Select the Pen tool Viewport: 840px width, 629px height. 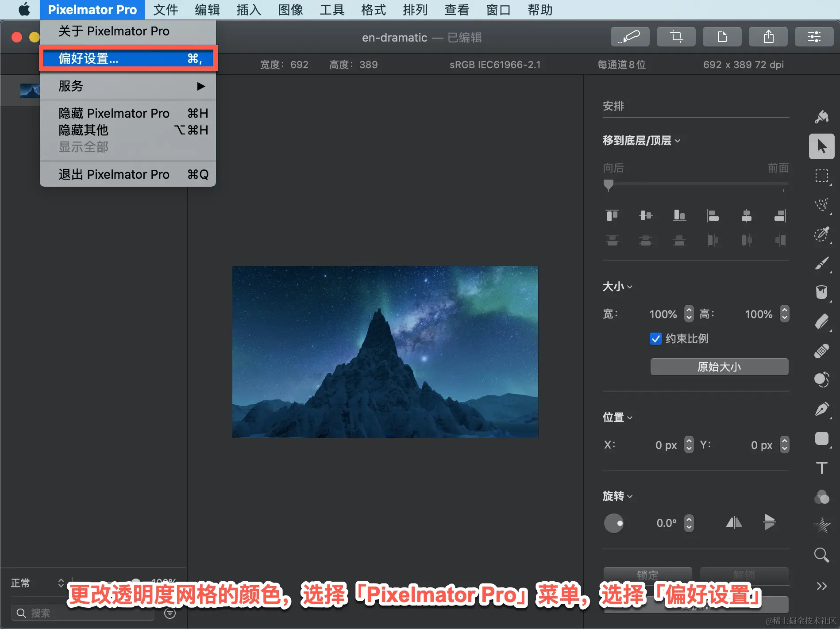822,409
